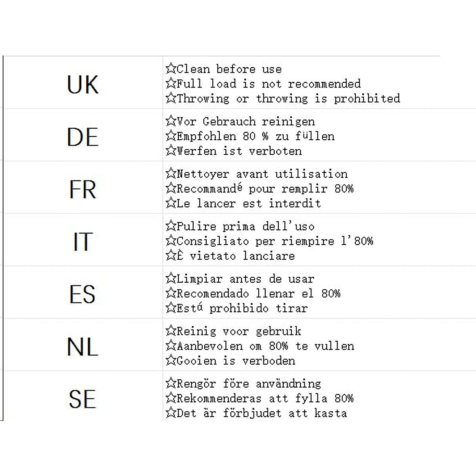Image resolution: width=476 pixels, height=476 pixels.
Task: Select the DE country code cell
Action: click(x=83, y=137)
